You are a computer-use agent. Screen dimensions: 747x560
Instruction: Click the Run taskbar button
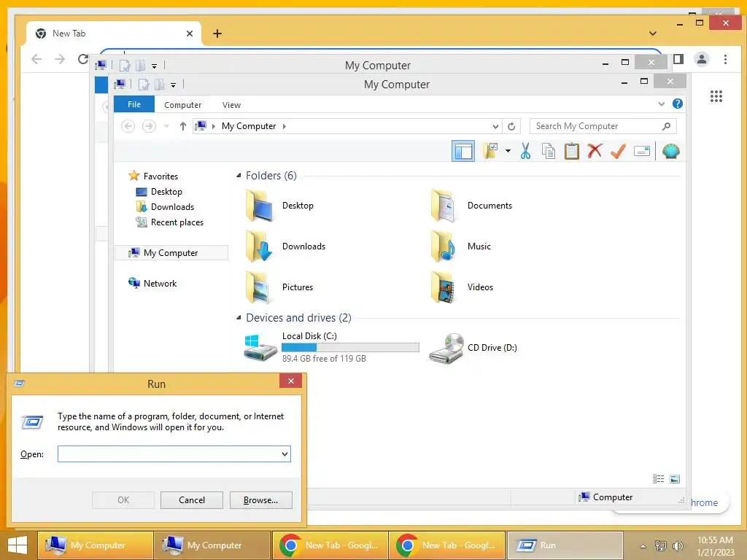(x=565, y=545)
